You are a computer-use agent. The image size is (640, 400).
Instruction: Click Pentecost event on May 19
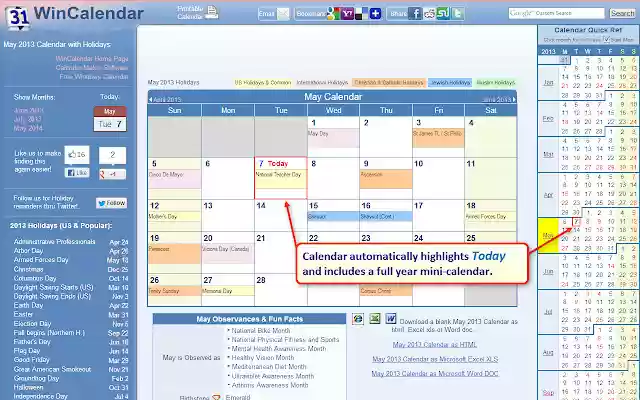pos(175,254)
